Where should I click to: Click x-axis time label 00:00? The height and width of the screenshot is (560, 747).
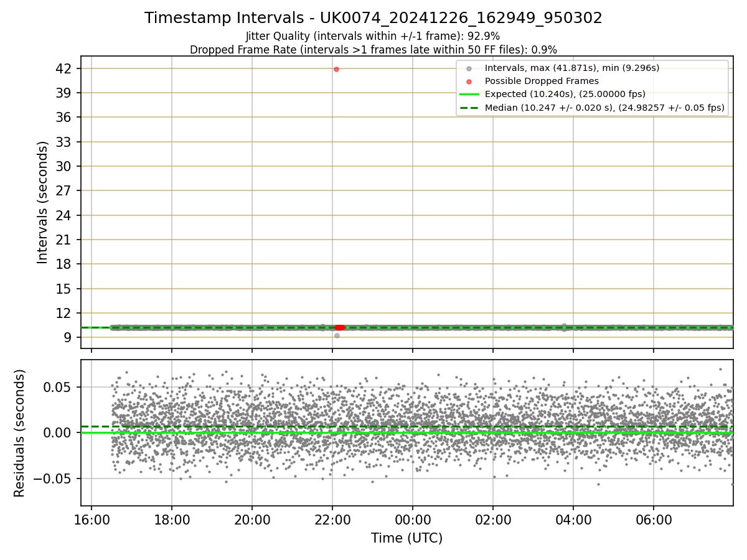click(413, 520)
